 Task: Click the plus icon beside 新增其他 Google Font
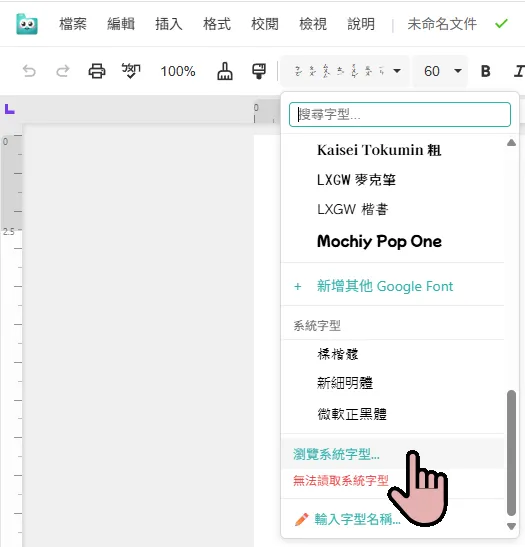298,287
